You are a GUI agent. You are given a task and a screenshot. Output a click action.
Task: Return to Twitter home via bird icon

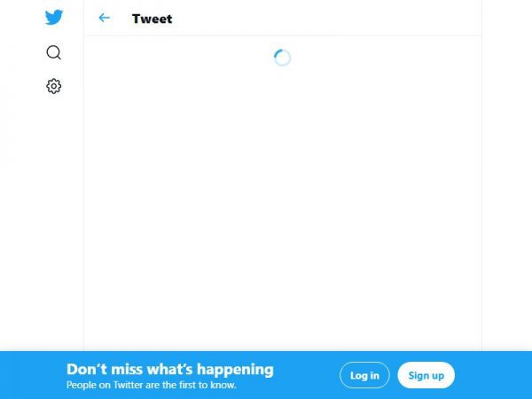click(x=53, y=17)
